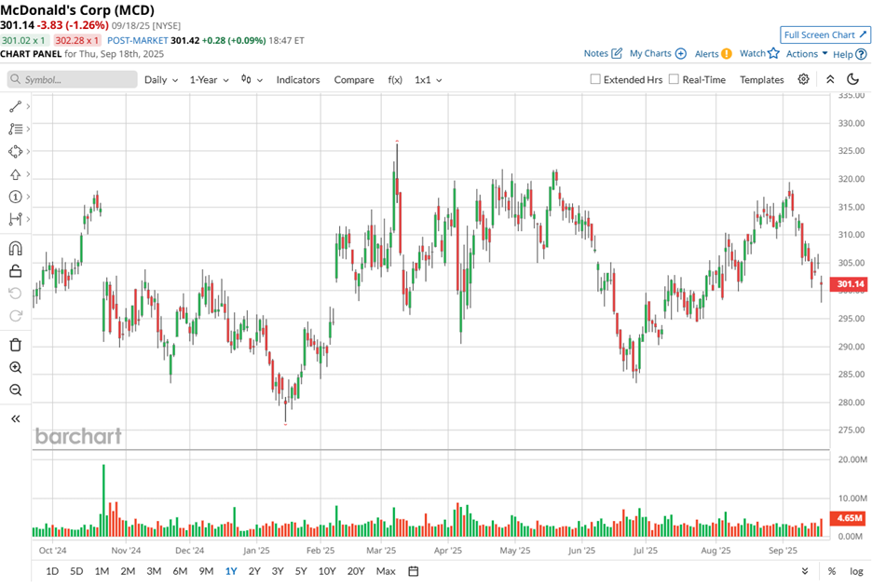Select the 5D time range
872x588 pixels.
76,571
